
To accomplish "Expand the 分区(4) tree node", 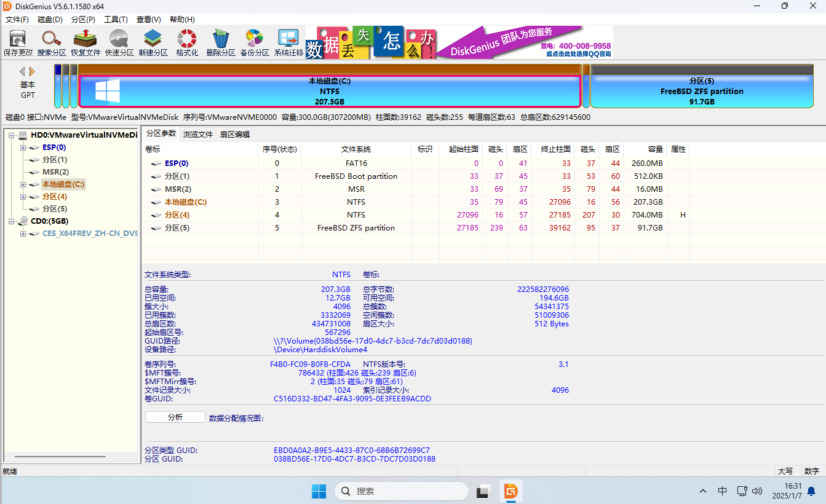I will pos(23,197).
